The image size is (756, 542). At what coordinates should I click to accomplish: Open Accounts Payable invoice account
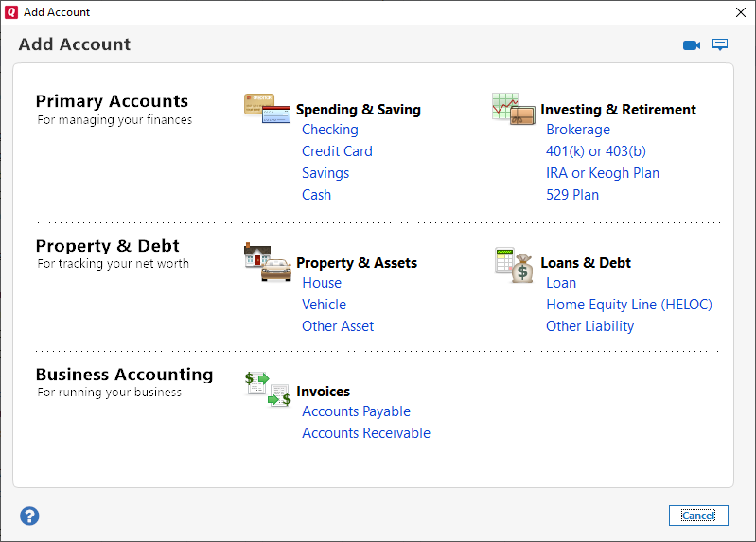coord(356,411)
